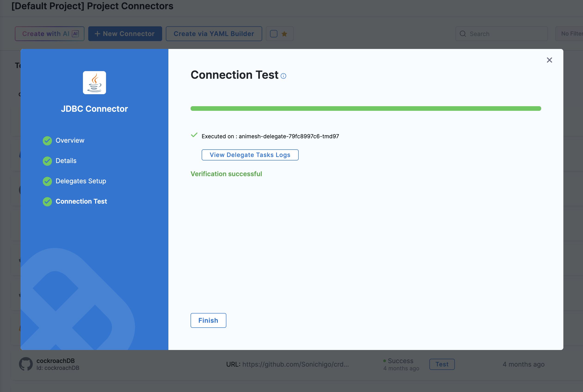Screen dimensions: 583x392
Task: Run Test on the cockroachDB connector
Action: pyautogui.click(x=442, y=364)
